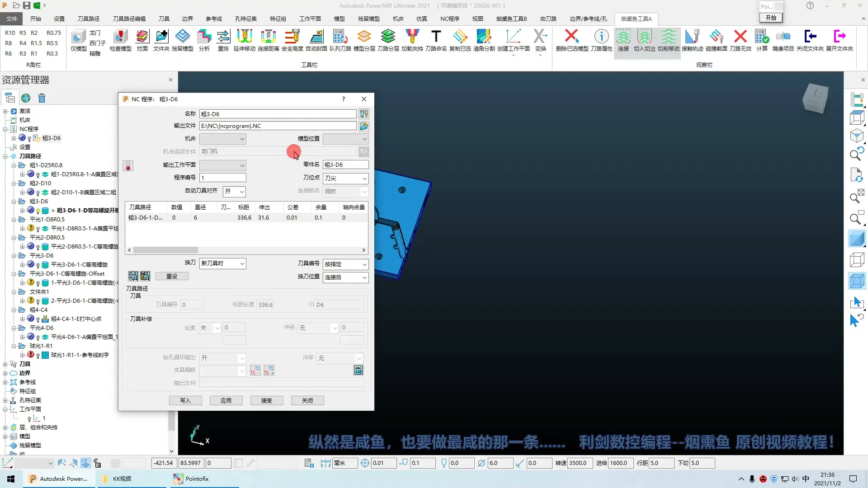Image resolution: width=868 pixels, height=488 pixels.
Task: Toggle checkmark status of 粗1-D25R0.8-1-A toolpath
Action: pos(31,174)
